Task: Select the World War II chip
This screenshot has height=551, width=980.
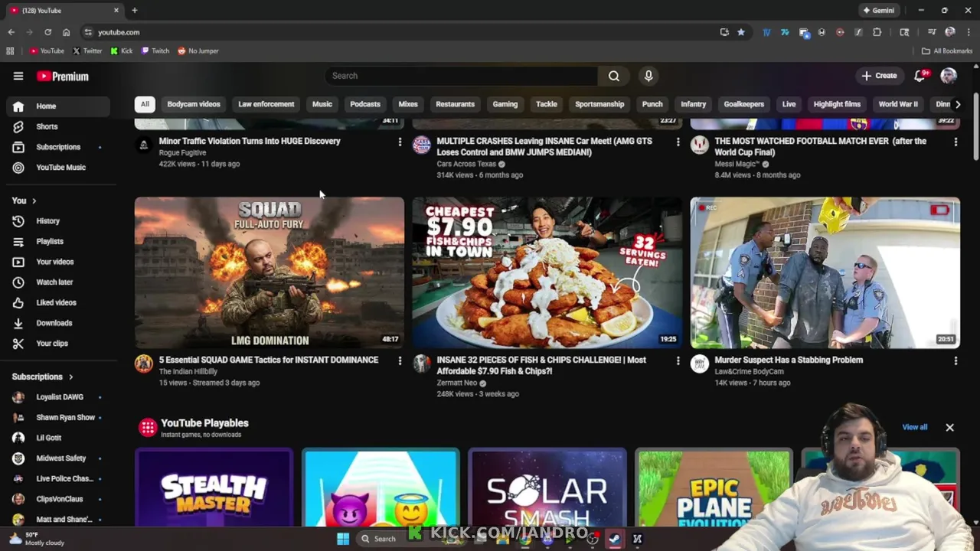Action: pyautogui.click(x=898, y=104)
